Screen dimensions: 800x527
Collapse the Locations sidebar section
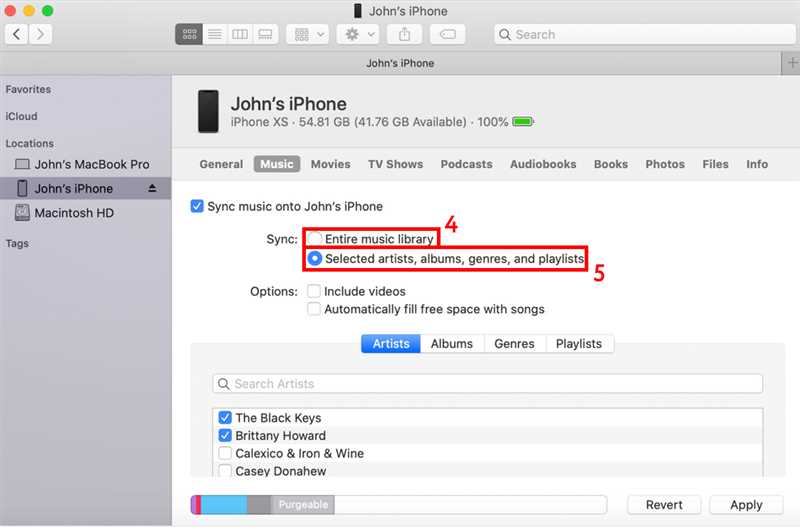click(x=30, y=143)
